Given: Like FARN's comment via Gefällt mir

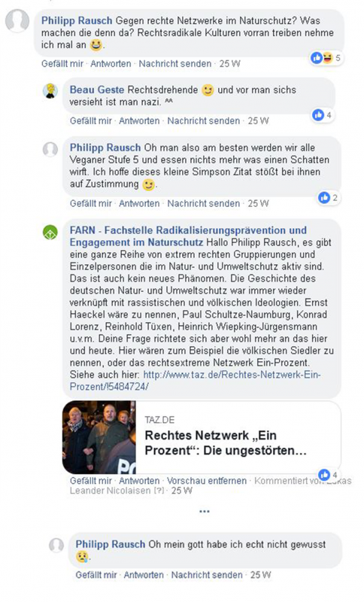Looking at the screenshot, I should [90, 481].
